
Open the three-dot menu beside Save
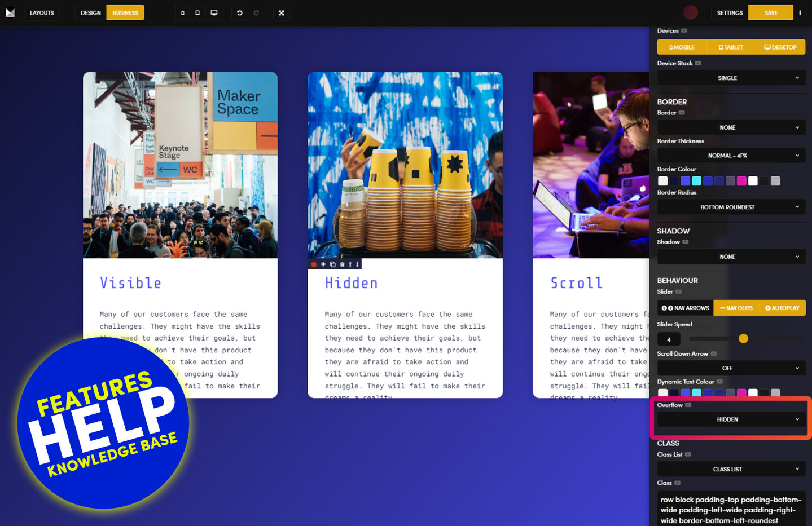click(800, 13)
